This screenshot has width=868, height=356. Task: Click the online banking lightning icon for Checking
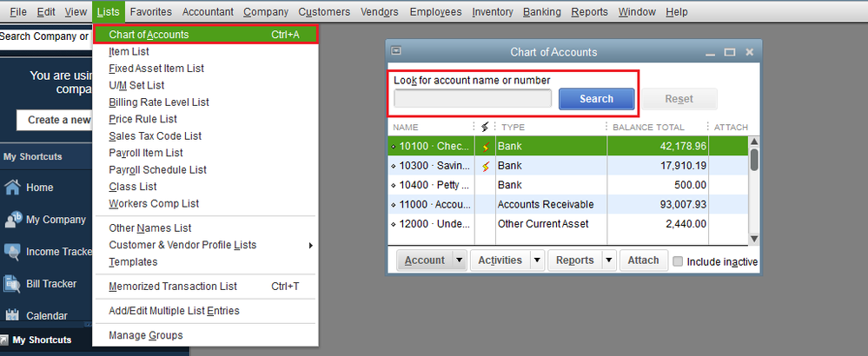[x=486, y=147]
